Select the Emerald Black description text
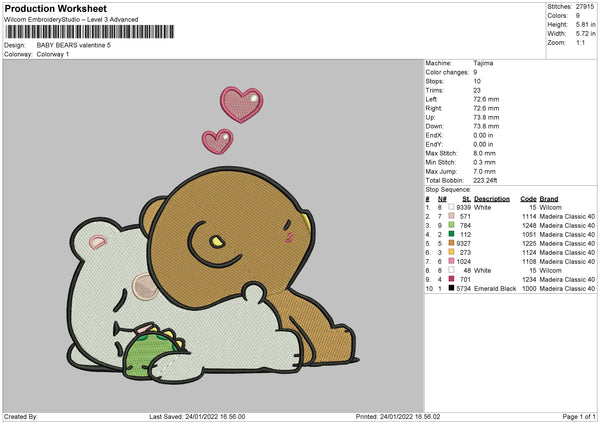600x424 pixels. [x=495, y=289]
